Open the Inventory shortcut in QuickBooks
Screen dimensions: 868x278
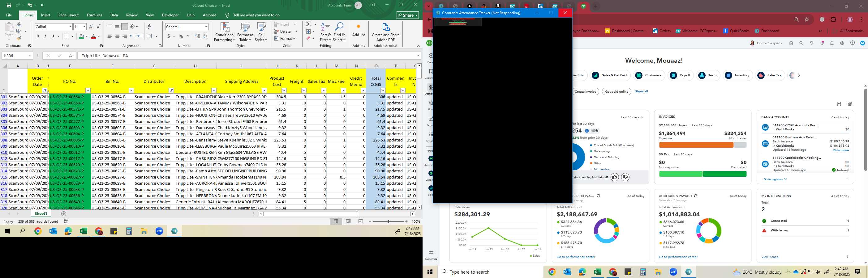click(737, 75)
